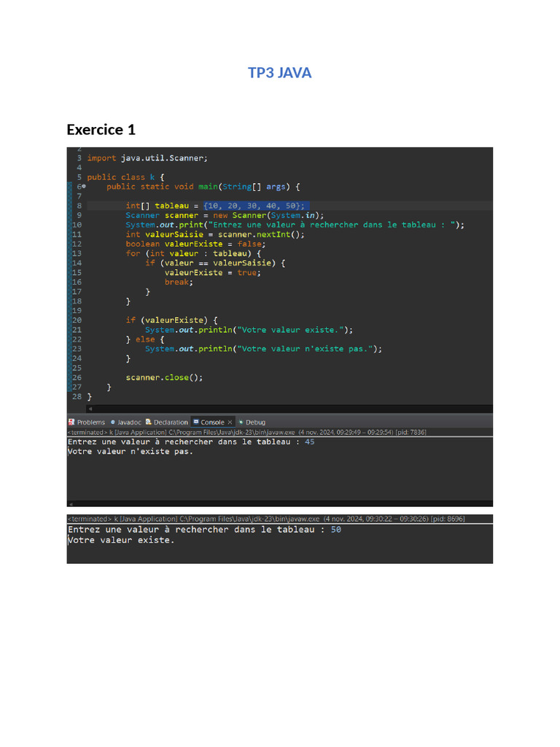Click the if (valeurExiste) line
The height and width of the screenshot is (747, 560).
(171, 320)
